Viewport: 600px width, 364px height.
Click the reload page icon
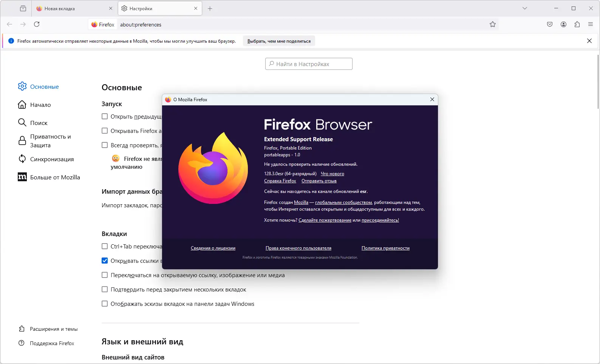[x=37, y=25]
